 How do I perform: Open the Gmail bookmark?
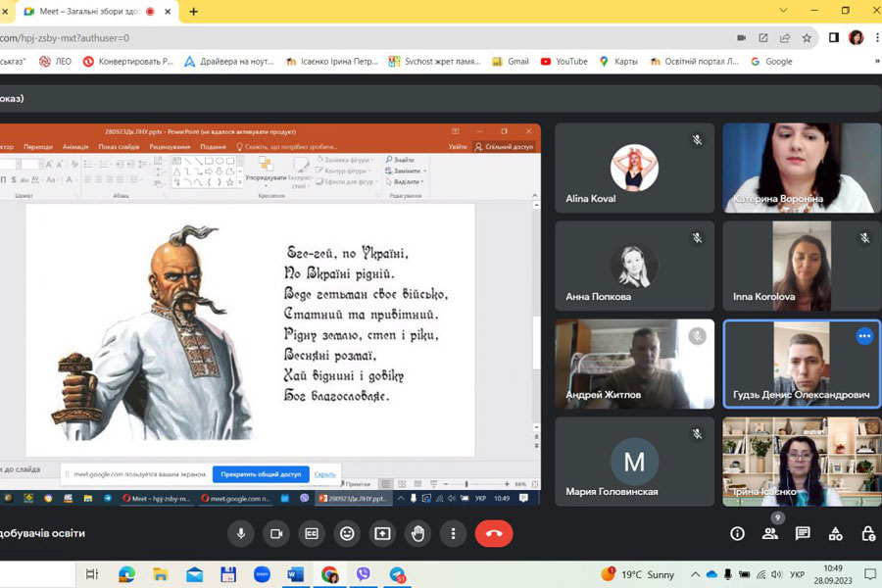point(510,61)
